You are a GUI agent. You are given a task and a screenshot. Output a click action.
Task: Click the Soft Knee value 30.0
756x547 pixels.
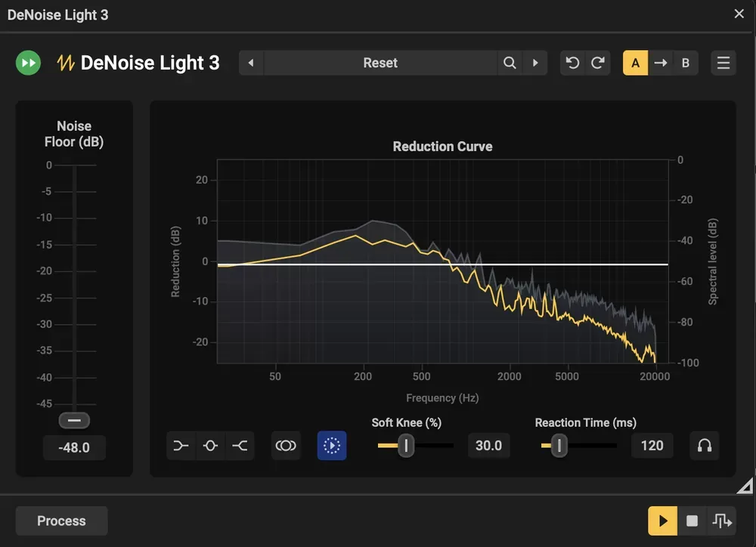pos(489,446)
